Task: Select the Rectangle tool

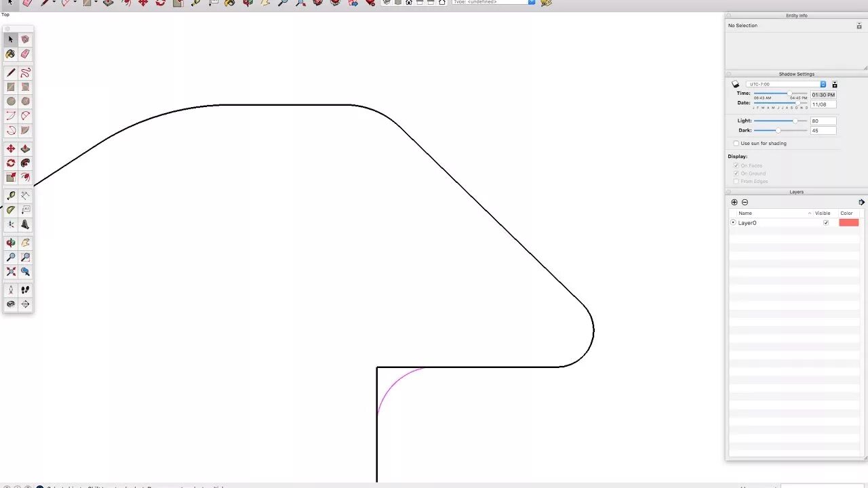Action: 11,87
